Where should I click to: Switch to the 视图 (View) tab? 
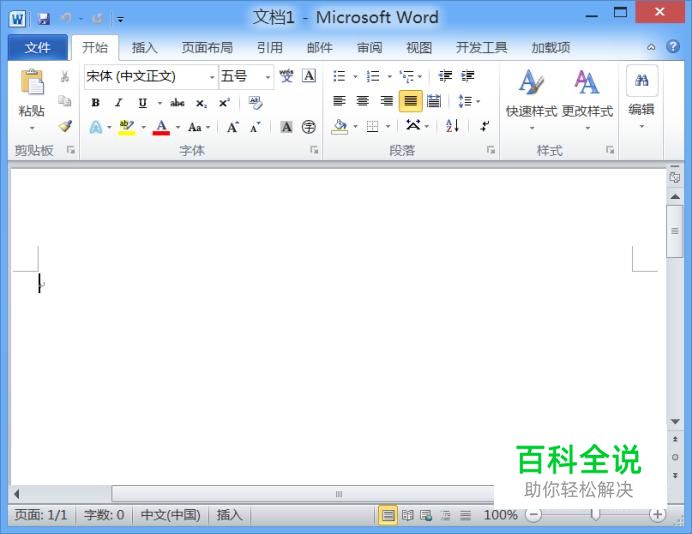pyautogui.click(x=419, y=47)
